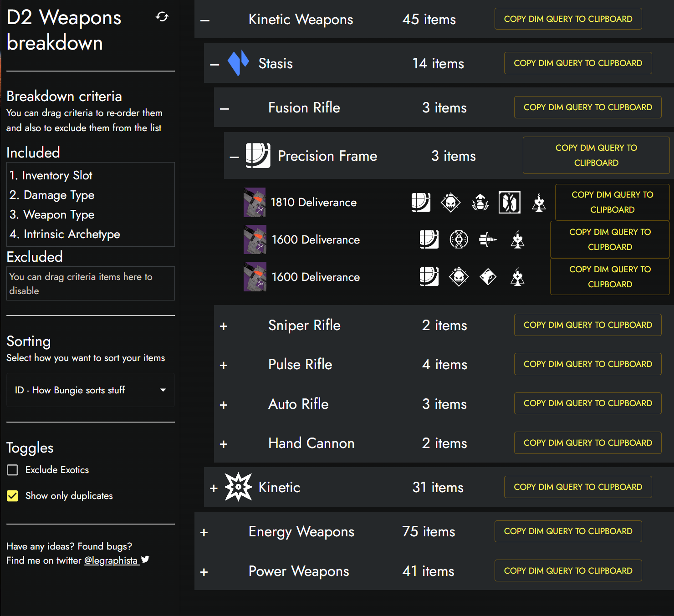This screenshot has height=616, width=674.
Task: Click the Twitter bird icon beside @legraphista
Action: pyautogui.click(x=145, y=559)
